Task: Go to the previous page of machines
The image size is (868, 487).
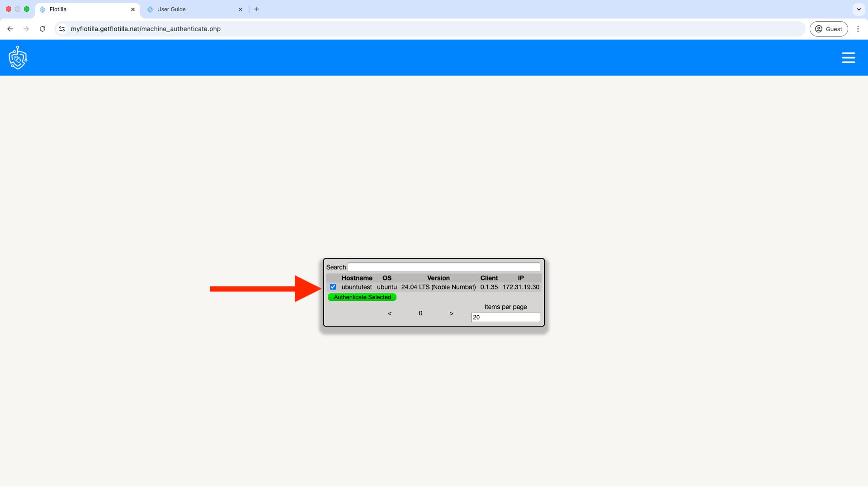Action: click(x=390, y=314)
